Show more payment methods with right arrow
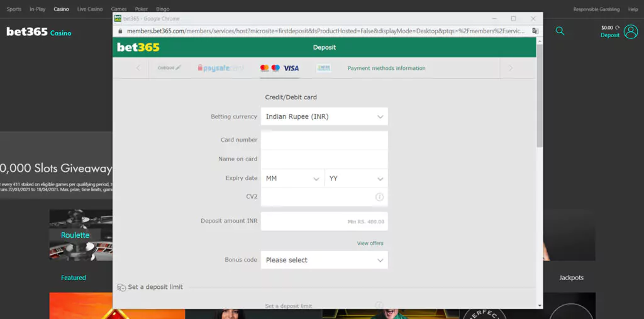Viewport: 644px width, 319px height. (x=511, y=68)
